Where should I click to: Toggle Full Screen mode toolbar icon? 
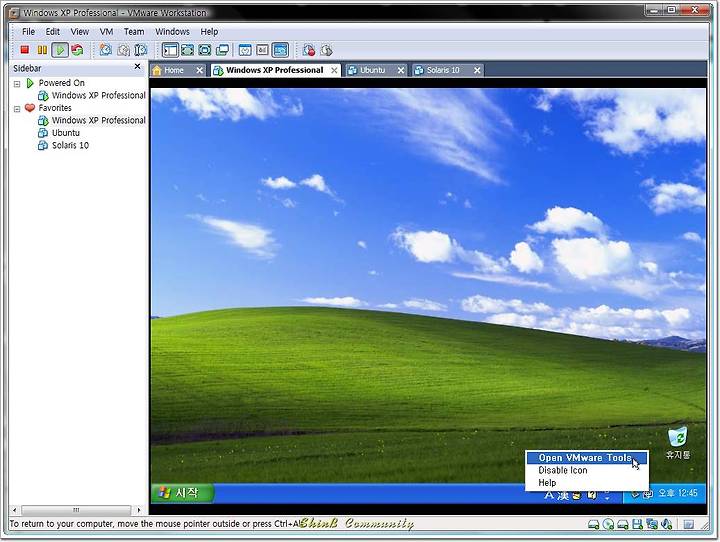[205, 50]
